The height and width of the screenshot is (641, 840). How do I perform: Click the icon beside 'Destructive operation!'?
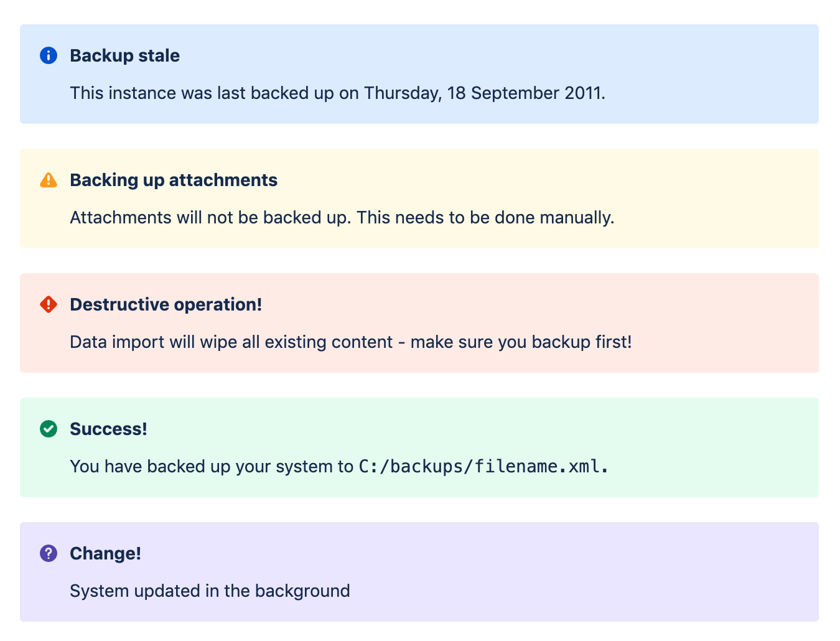coord(48,304)
